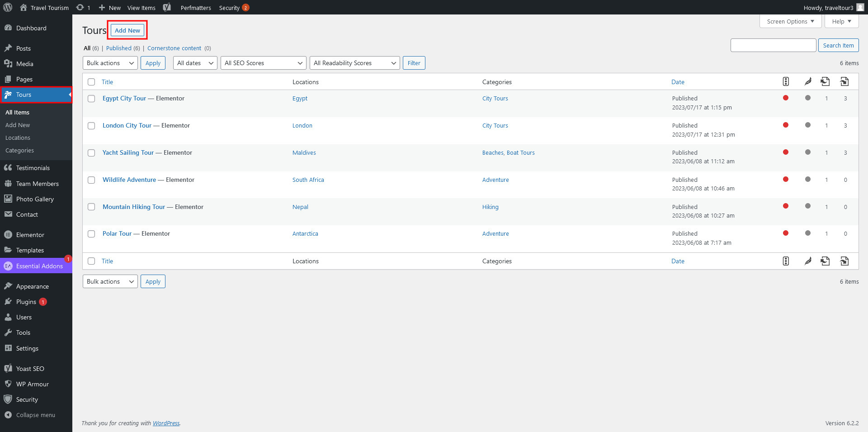This screenshot has width=868, height=432.
Task: Check the Egypt City Tour checkbox
Action: click(x=91, y=99)
